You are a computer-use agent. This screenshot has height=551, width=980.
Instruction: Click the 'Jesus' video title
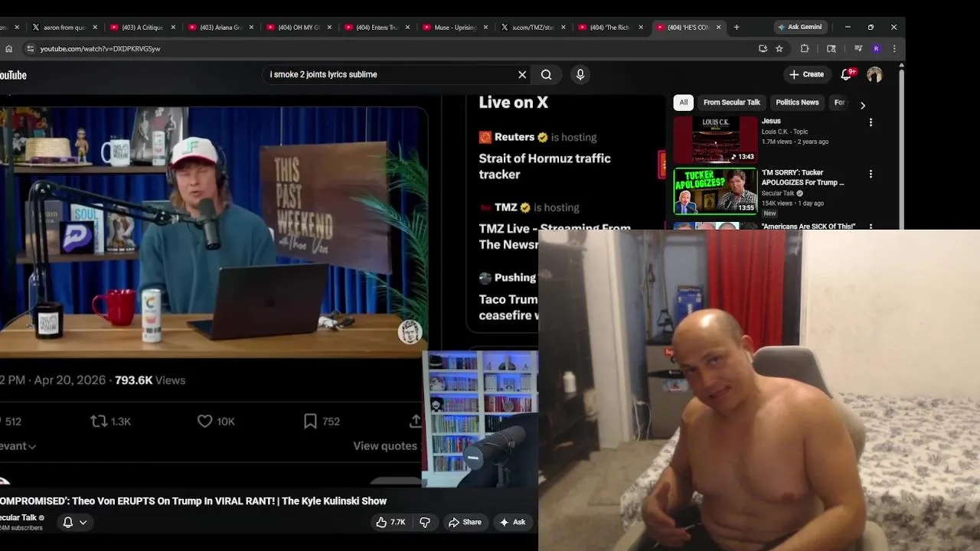pyautogui.click(x=771, y=121)
